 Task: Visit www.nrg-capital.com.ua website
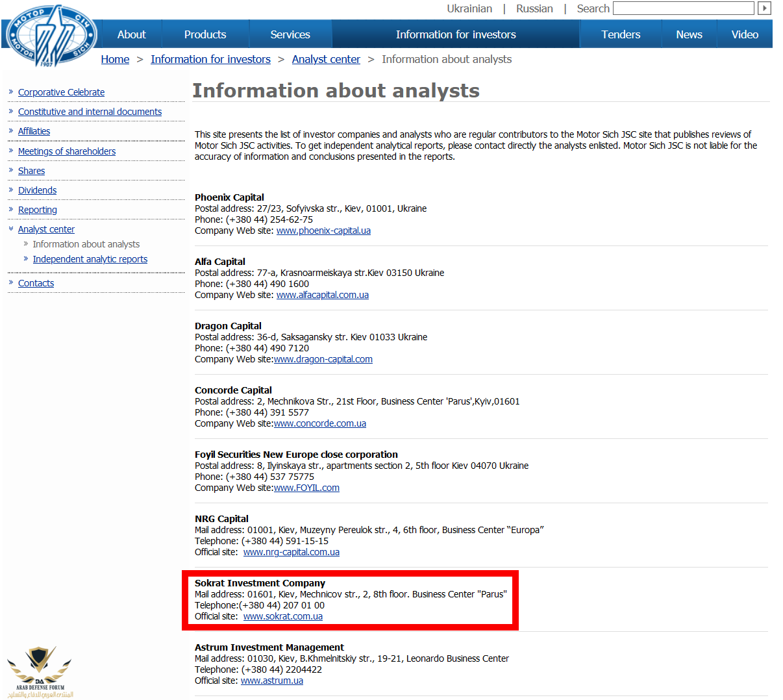292,552
